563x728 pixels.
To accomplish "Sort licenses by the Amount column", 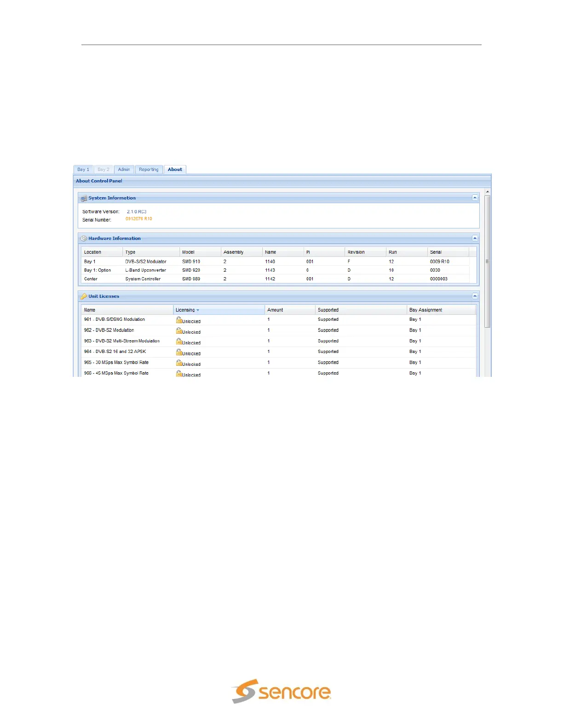I will coord(290,310).
